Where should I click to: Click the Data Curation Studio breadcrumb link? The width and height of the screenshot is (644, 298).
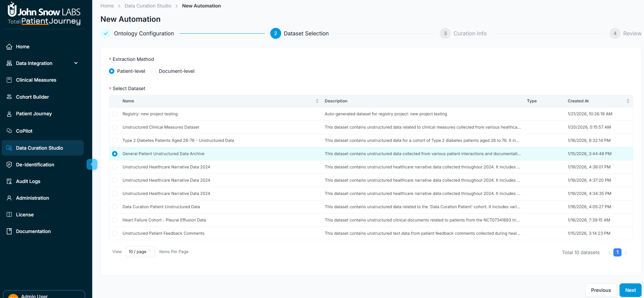(x=148, y=6)
